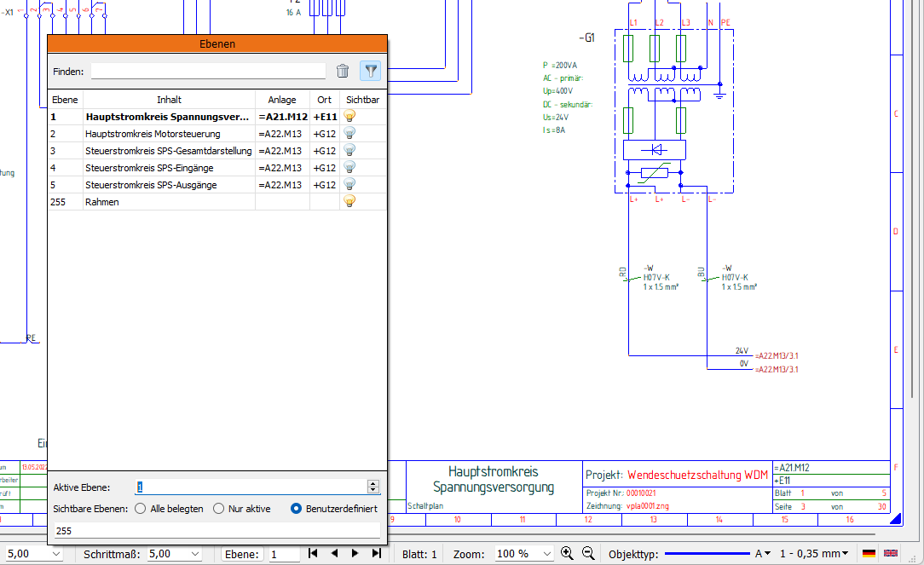The height and width of the screenshot is (565, 924).
Task: Select the Steuerstromkreis SPS-Eingänge row
Action: click(151, 168)
